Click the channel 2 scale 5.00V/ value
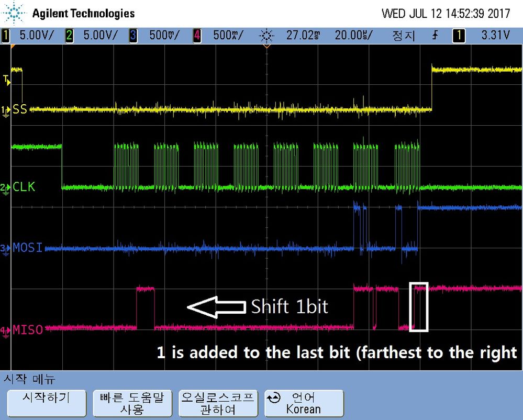This screenshot has width=523, height=420. (x=101, y=35)
